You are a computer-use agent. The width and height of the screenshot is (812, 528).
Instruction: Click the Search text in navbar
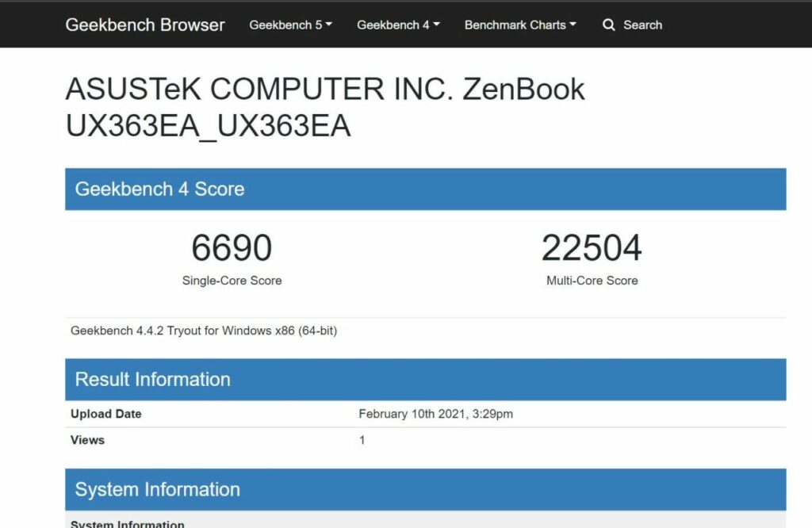pos(642,25)
